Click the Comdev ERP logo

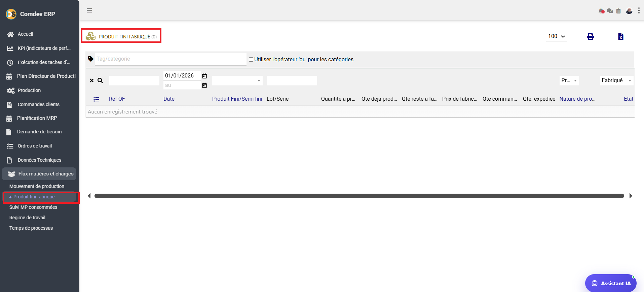(11, 14)
